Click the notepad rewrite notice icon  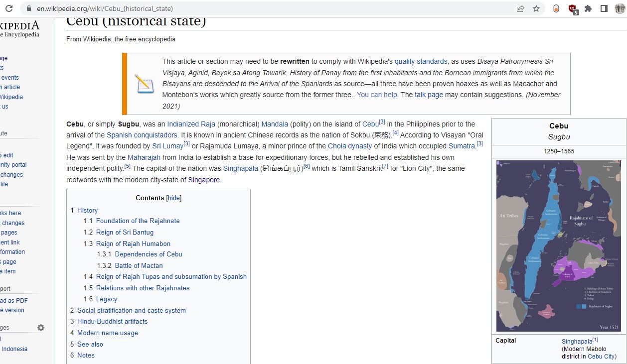tap(145, 83)
